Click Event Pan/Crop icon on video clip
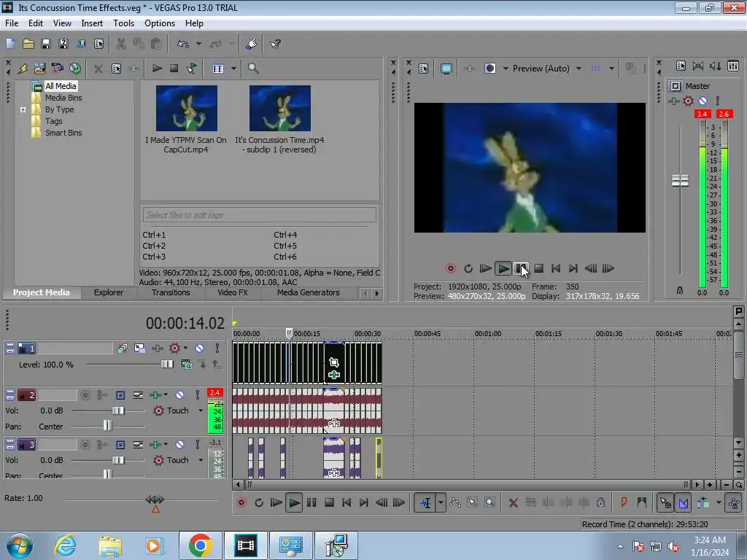This screenshot has width=747, height=560. (x=334, y=362)
